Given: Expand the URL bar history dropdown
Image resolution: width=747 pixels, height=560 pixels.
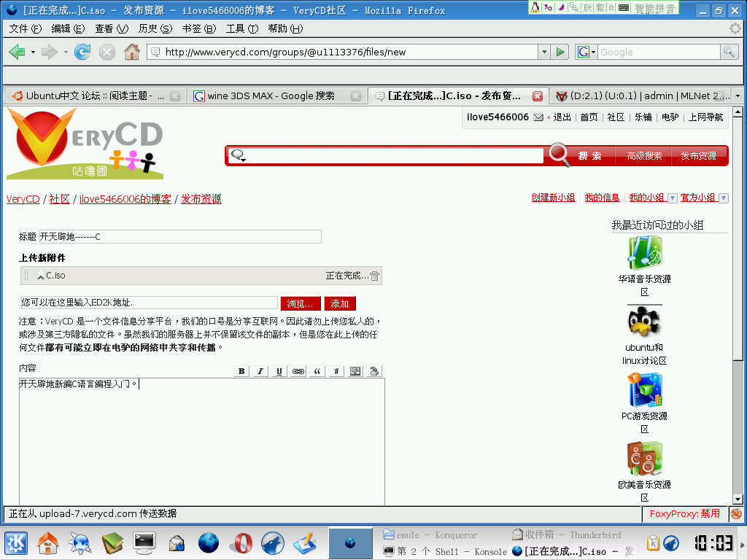Looking at the screenshot, I should point(544,52).
